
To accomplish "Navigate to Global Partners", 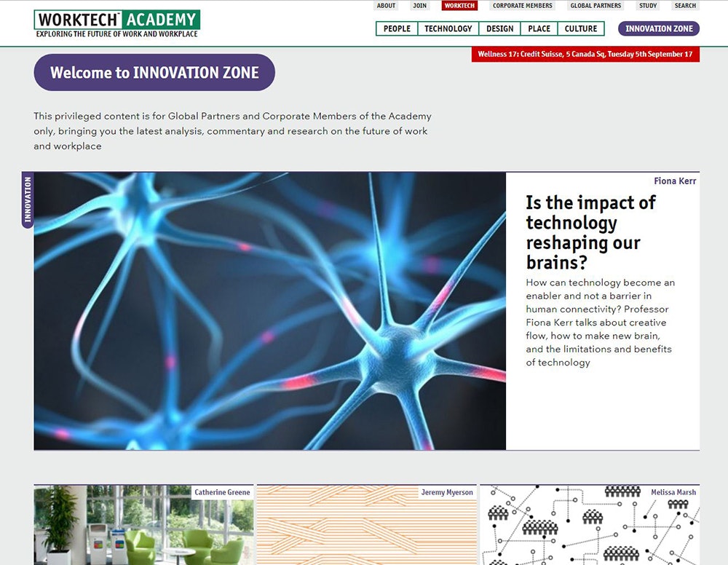I will tap(596, 6).
